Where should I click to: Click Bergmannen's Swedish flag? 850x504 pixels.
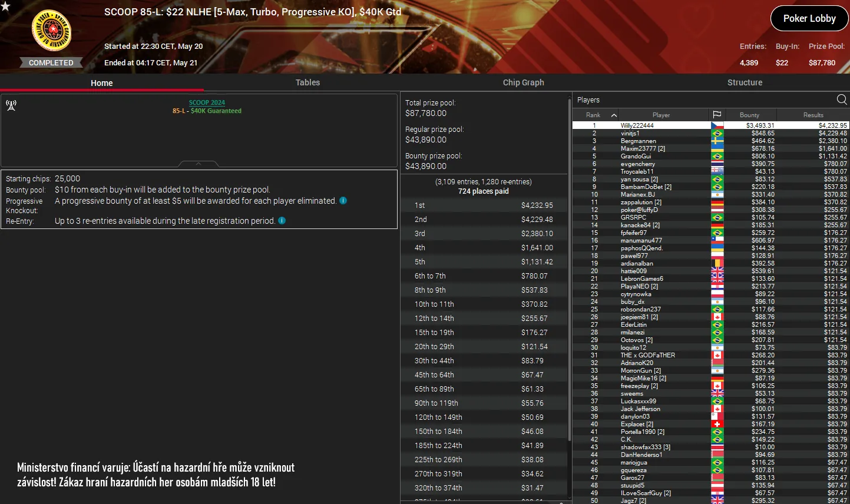(717, 141)
